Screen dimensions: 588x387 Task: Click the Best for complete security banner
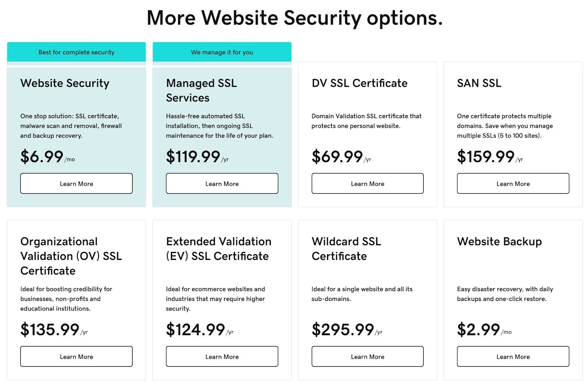pyautogui.click(x=76, y=52)
